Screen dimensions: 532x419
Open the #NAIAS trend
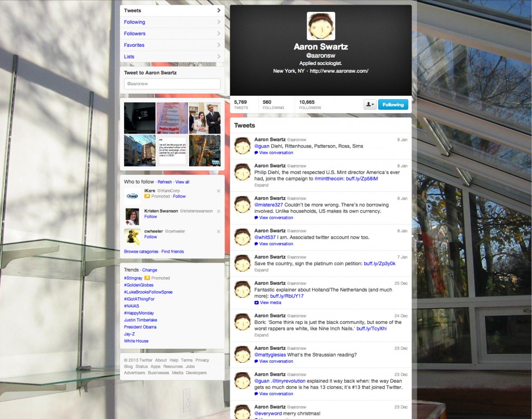131,306
